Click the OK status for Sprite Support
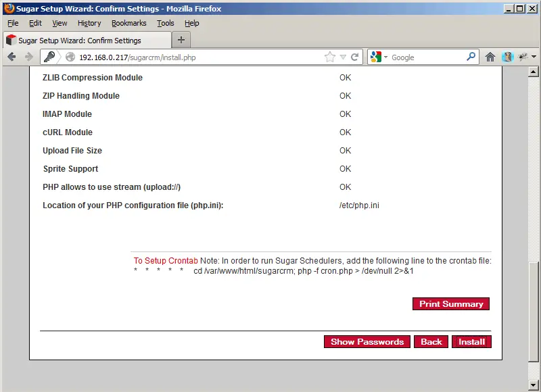This screenshot has width=541, height=392. point(346,169)
